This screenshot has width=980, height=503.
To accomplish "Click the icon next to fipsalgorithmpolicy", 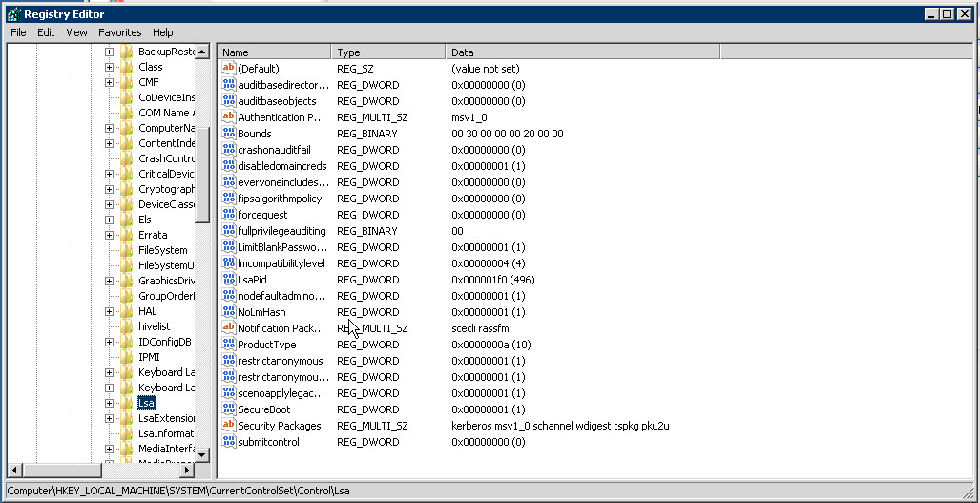I will (229, 199).
